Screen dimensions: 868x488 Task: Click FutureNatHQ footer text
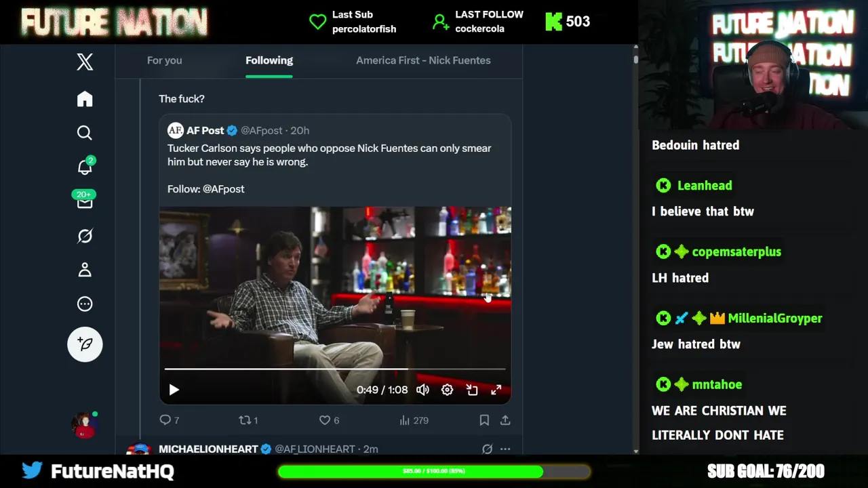(x=113, y=471)
